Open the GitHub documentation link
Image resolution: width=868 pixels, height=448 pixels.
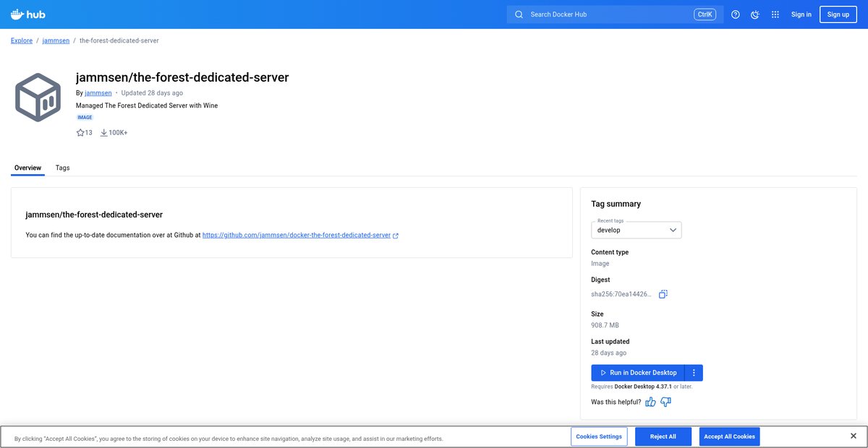(297, 236)
